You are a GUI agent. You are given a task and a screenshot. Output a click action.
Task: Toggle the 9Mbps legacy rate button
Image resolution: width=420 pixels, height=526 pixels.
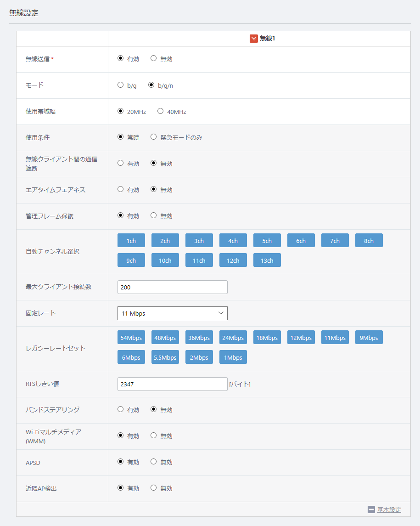click(369, 338)
